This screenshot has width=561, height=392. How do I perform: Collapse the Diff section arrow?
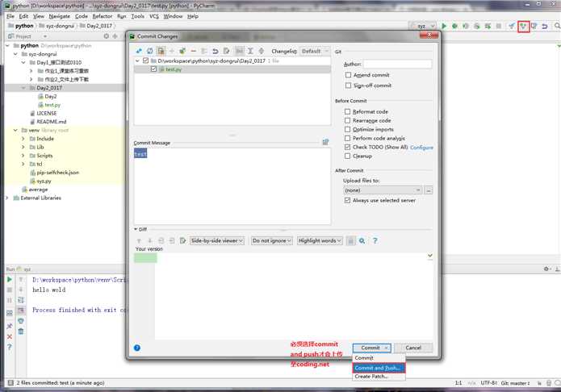point(136,229)
